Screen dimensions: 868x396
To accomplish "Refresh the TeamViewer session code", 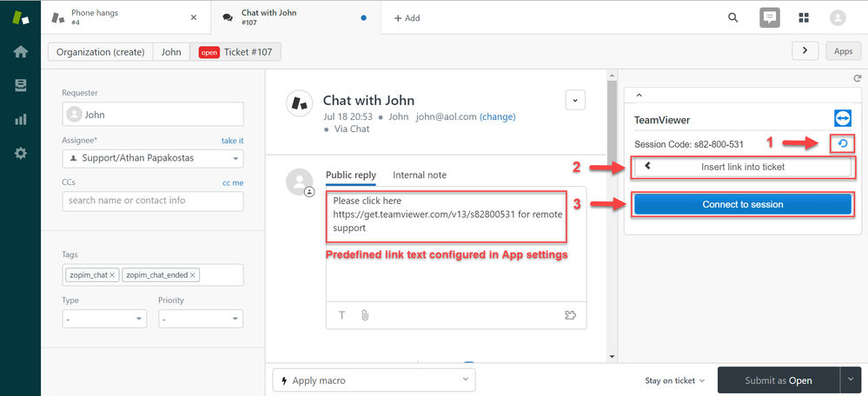I will pyautogui.click(x=843, y=144).
